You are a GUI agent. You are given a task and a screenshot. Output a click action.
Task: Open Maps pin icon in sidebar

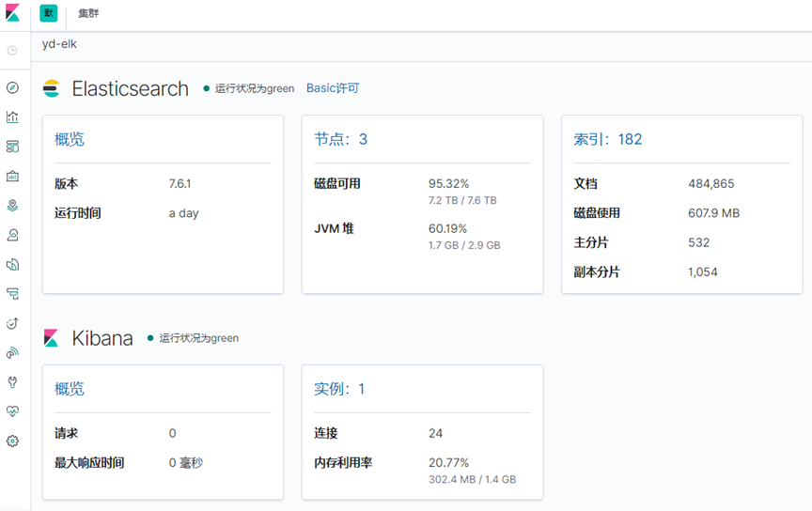click(x=12, y=206)
